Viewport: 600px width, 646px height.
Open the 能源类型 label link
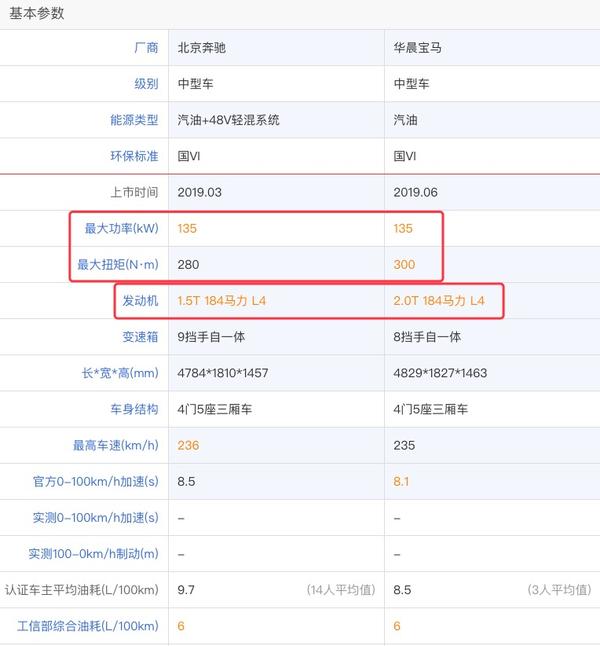(134, 120)
